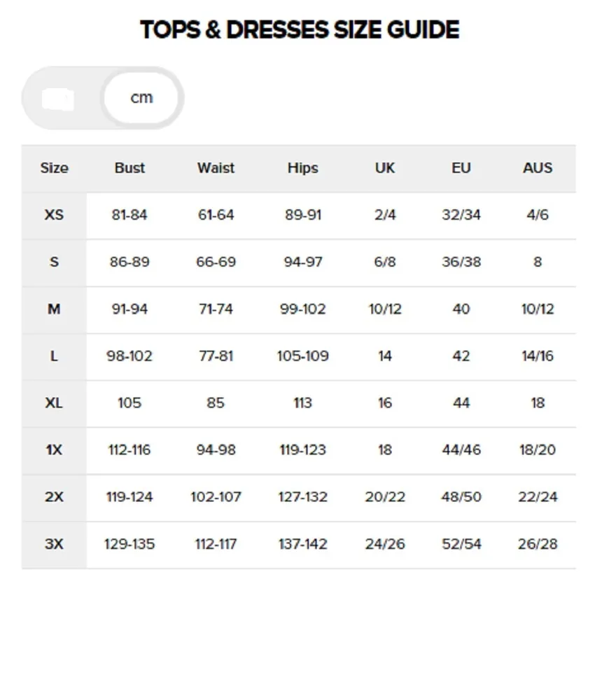Viewport: 609px width, 700px height.
Task: Click UK size 20/22 cell
Action: pyautogui.click(x=384, y=497)
